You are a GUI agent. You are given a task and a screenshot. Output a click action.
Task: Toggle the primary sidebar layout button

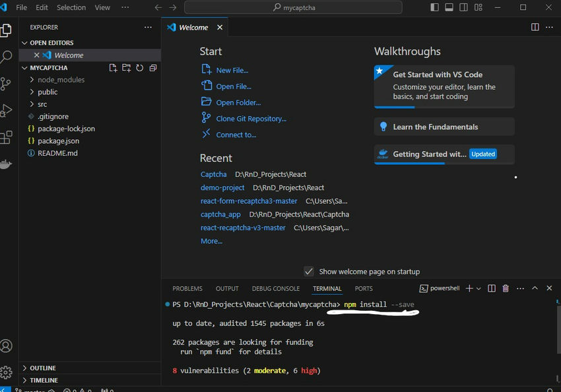pyautogui.click(x=434, y=7)
